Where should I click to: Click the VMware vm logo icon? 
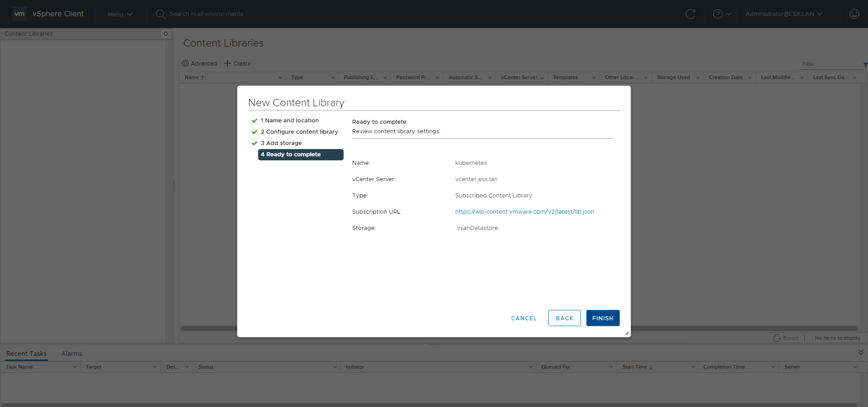(19, 14)
